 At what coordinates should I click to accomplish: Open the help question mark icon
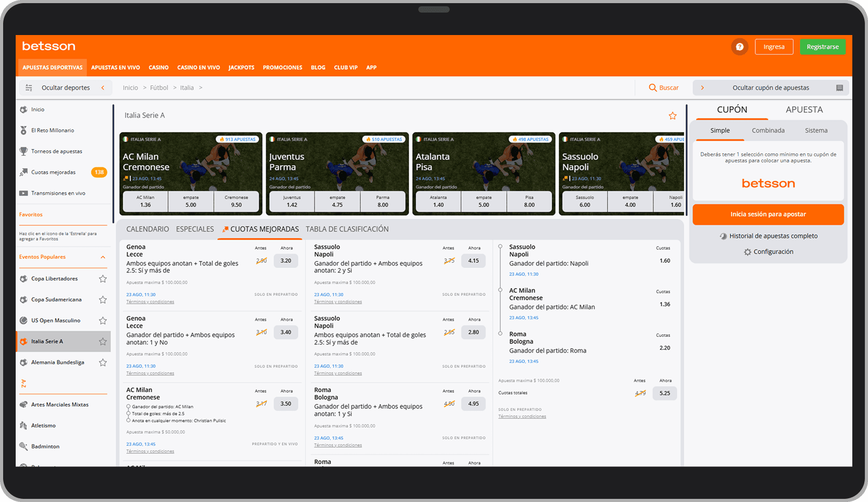pos(739,47)
